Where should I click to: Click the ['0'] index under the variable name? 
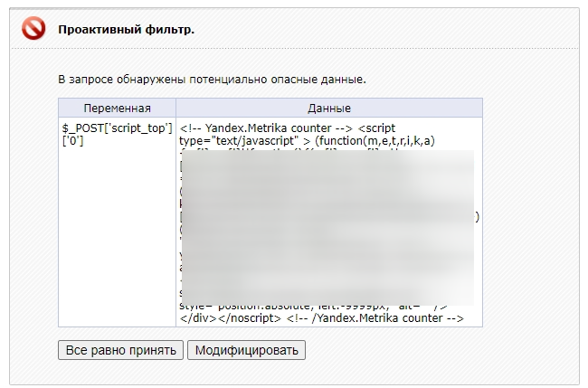coord(72,142)
